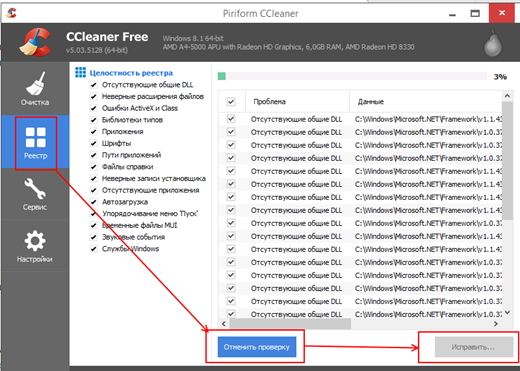Maximize the Piriform CCleaner window

pos(475,14)
